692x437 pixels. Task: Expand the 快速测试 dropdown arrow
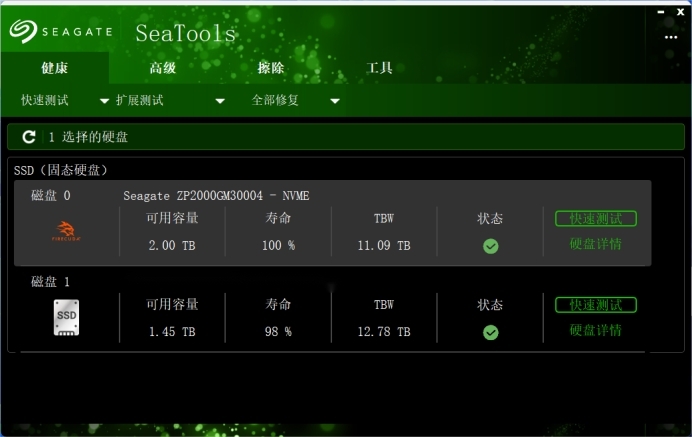click(104, 101)
